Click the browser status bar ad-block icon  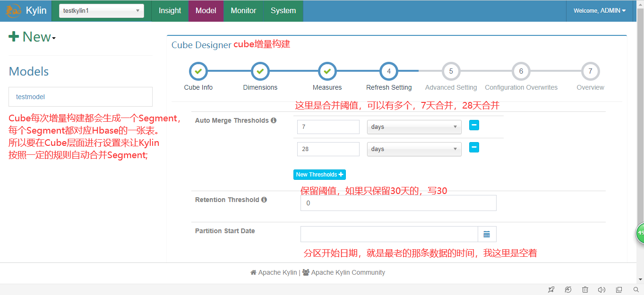(568, 289)
